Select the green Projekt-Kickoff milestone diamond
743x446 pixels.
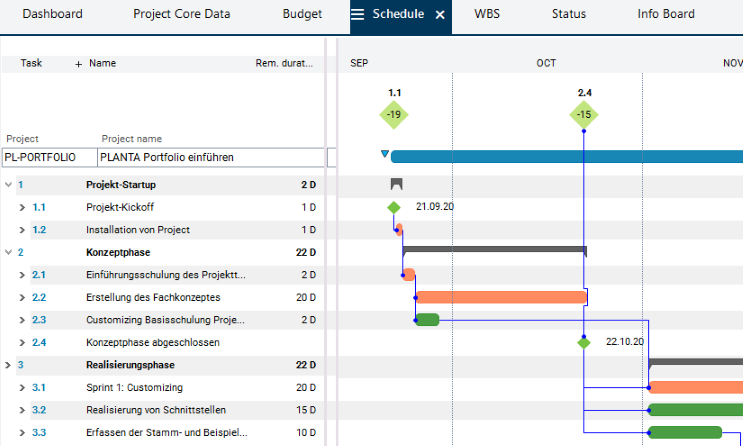tap(394, 207)
